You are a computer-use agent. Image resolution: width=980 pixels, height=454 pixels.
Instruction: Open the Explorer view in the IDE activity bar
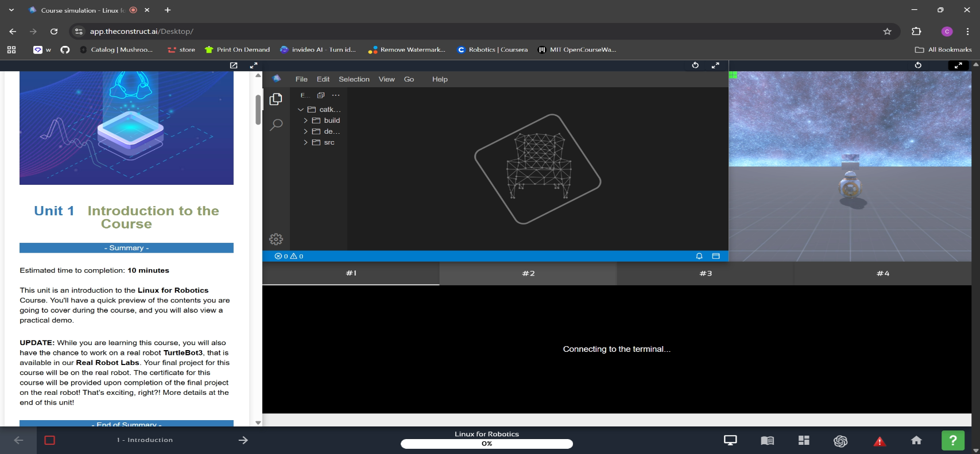coord(276,99)
